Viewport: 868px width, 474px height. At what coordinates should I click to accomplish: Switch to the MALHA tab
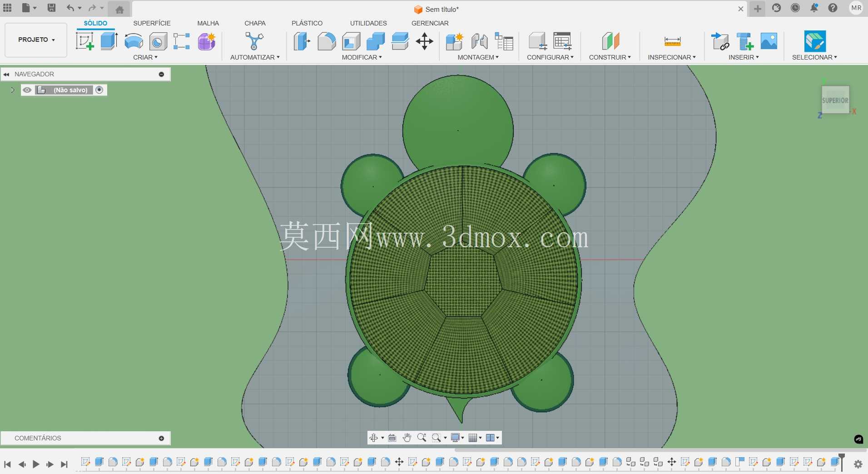pyautogui.click(x=208, y=23)
